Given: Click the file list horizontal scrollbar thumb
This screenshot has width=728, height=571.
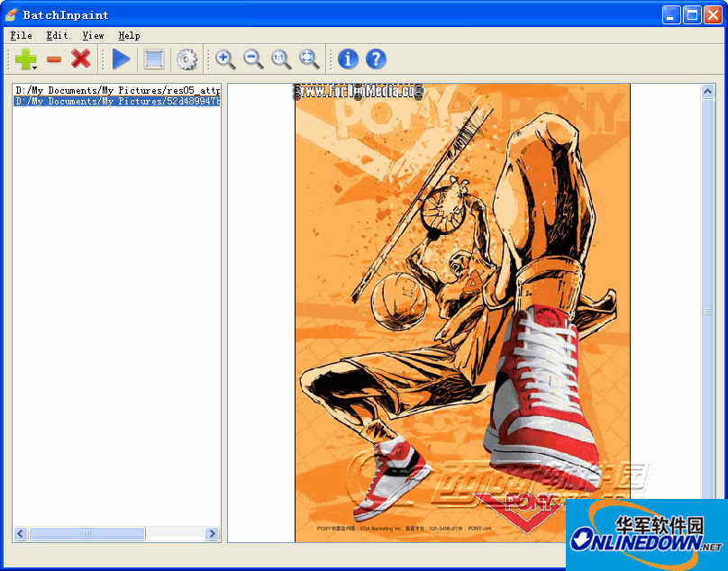Looking at the screenshot, I should (87, 533).
